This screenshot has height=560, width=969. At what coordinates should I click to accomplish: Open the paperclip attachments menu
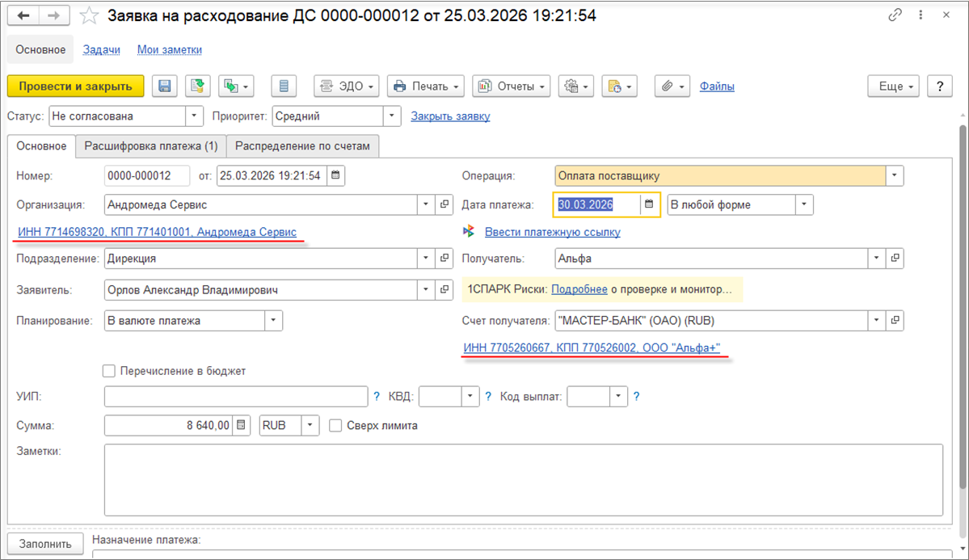672,86
